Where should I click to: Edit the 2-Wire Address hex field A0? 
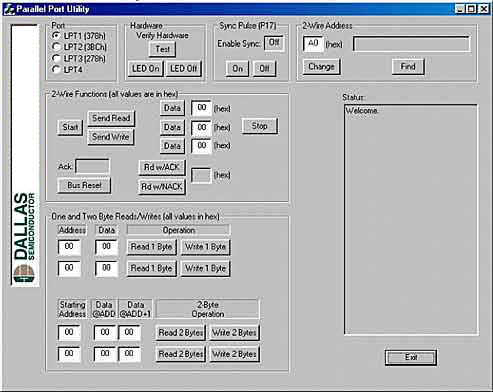click(x=313, y=44)
